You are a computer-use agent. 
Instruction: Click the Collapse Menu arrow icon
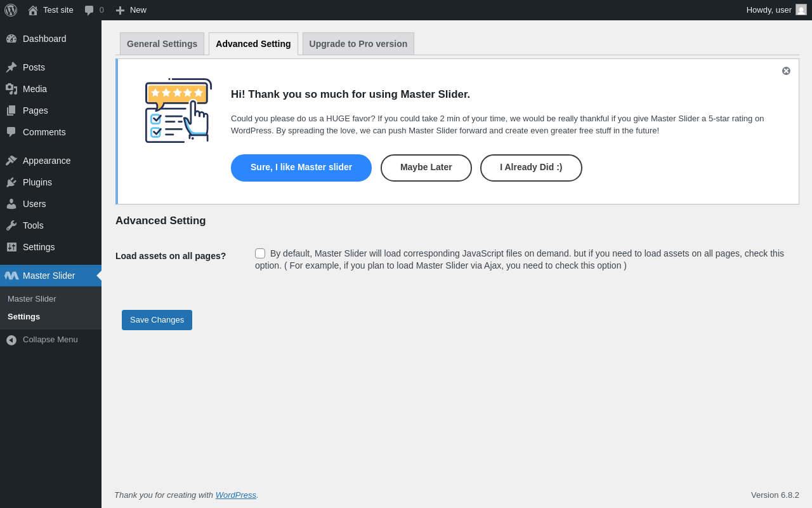pyautogui.click(x=11, y=340)
